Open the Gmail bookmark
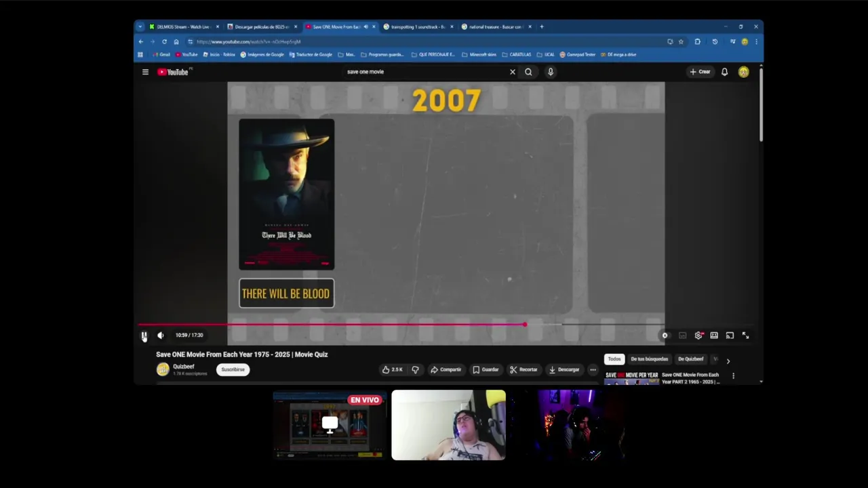 pyautogui.click(x=161, y=54)
